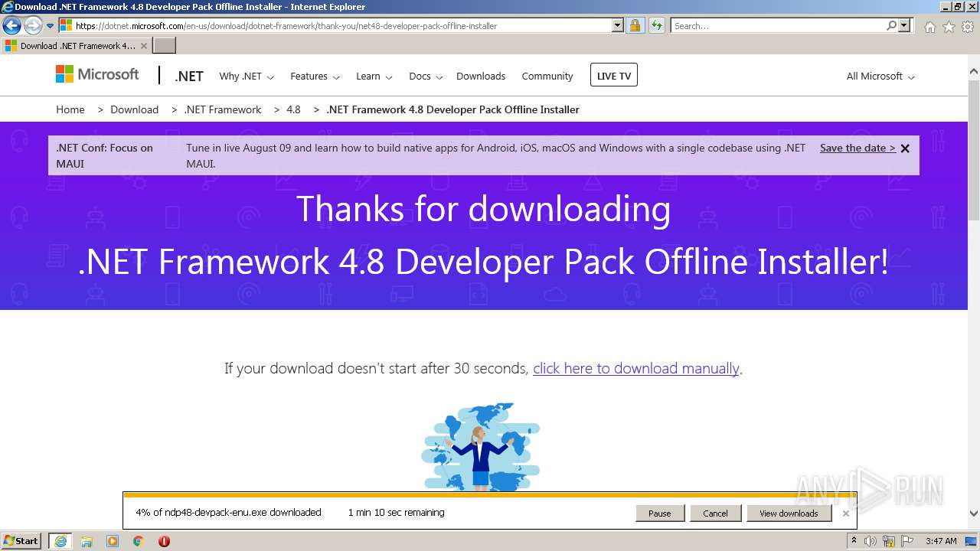Cancel the ndp48-devpack download
The height and width of the screenshot is (551, 980).
click(x=715, y=513)
